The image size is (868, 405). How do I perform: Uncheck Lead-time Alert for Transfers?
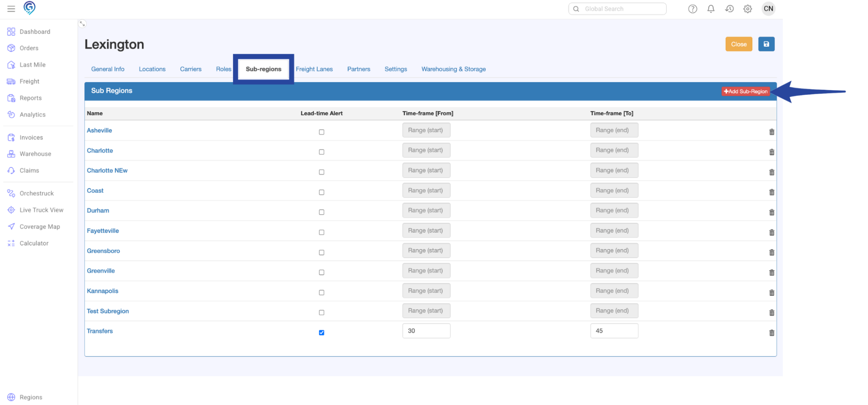coord(322,333)
